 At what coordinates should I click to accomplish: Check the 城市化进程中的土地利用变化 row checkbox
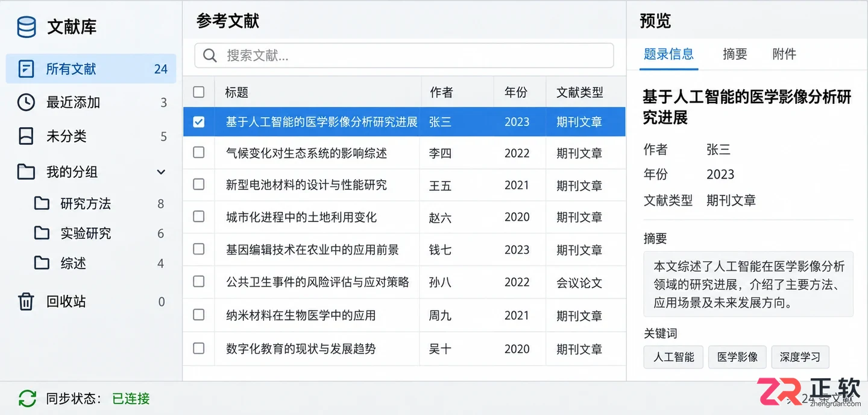point(199,217)
